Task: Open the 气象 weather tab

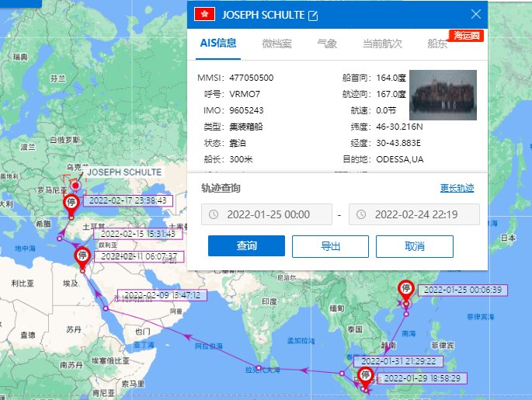Action: tap(327, 43)
